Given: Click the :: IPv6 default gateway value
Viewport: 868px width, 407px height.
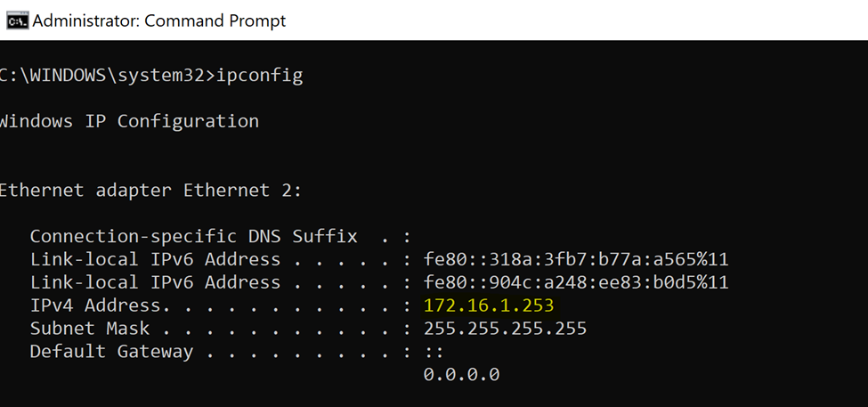Looking at the screenshot, I should [434, 352].
